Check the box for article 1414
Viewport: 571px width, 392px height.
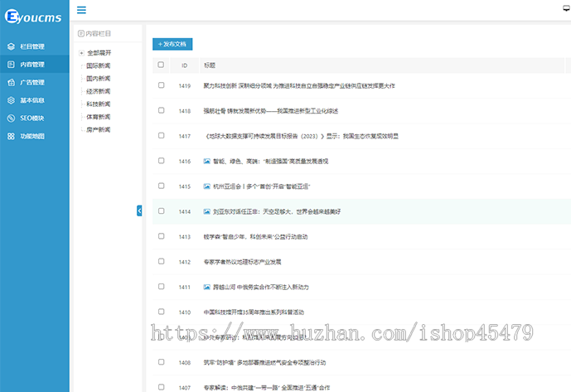click(x=161, y=211)
